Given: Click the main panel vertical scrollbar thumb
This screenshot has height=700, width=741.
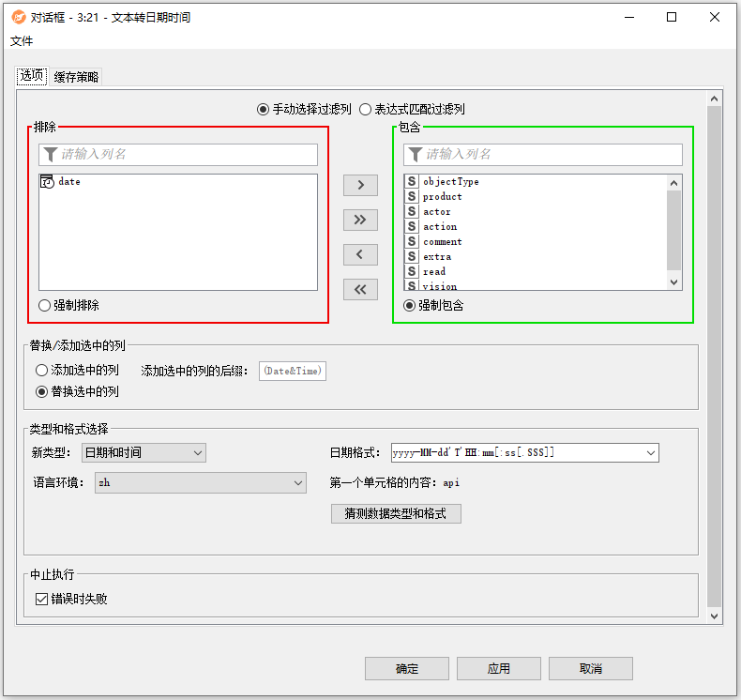Looking at the screenshot, I should (714, 357).
